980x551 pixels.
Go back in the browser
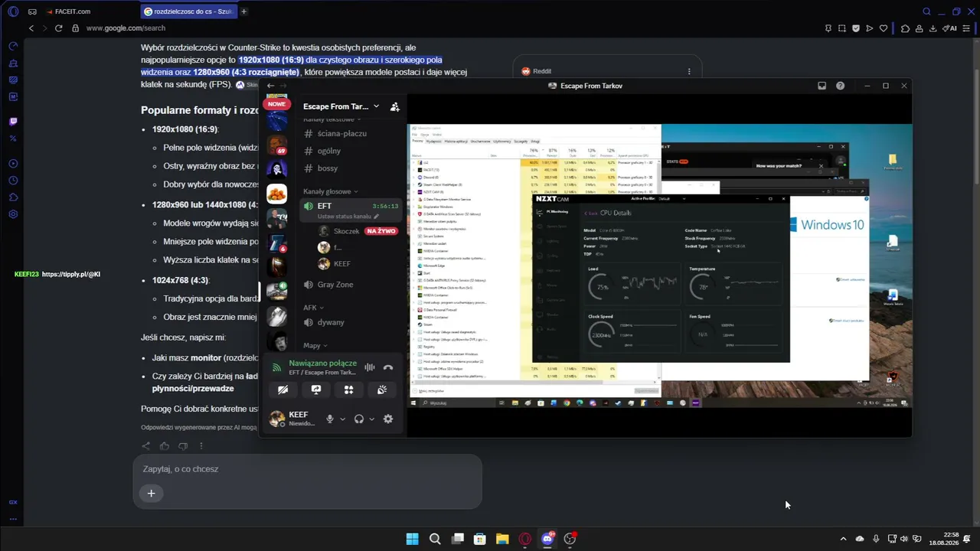point(31,28)
